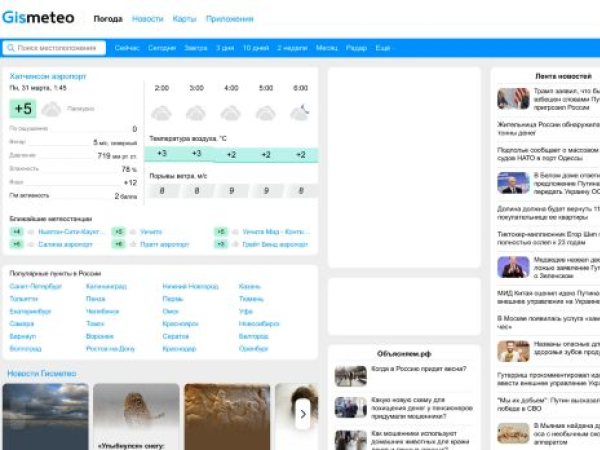Open weather for Калининград

point(106,286)
